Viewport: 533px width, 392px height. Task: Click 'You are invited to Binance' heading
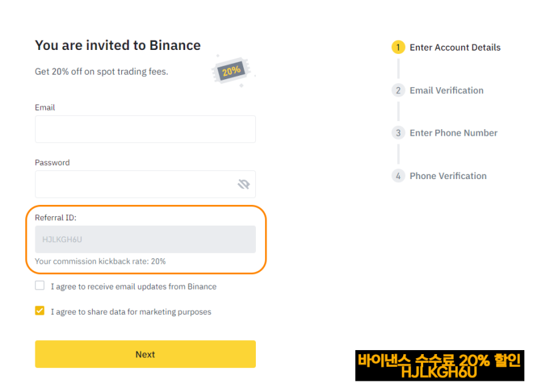[118, 45]
